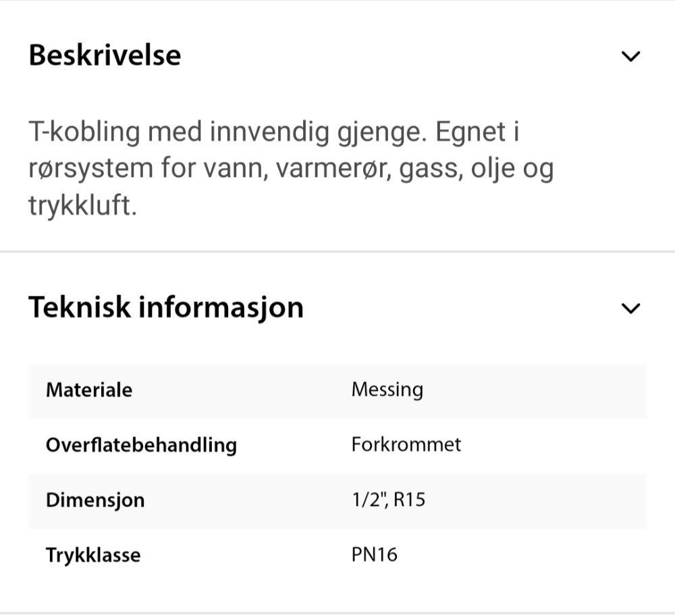Image resolution: width=675 pixels, height=616 pixels.
Task: Click the Beskrivelse section heading
Action: click(x=105, y=55)
